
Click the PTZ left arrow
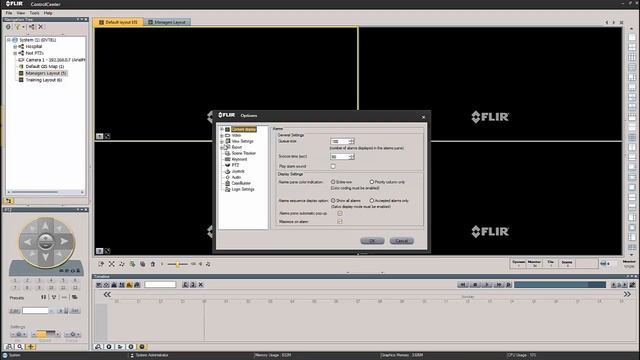tap(27, 242)
